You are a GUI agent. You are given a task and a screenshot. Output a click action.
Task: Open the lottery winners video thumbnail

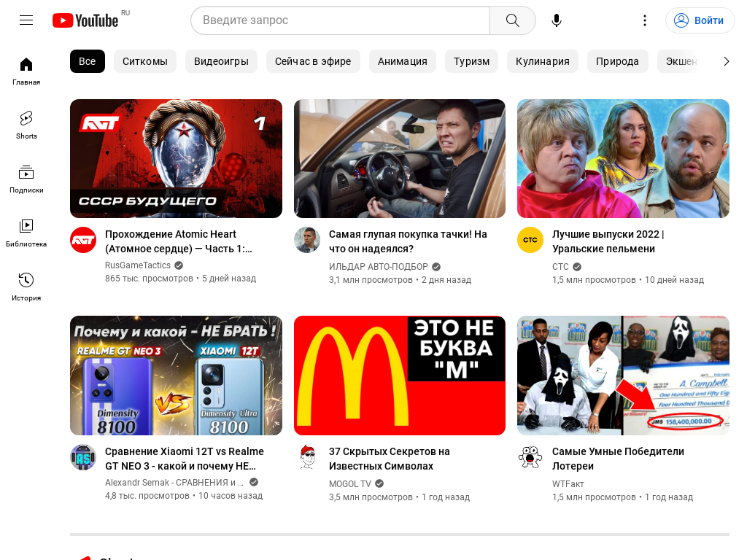pos(623,376)
